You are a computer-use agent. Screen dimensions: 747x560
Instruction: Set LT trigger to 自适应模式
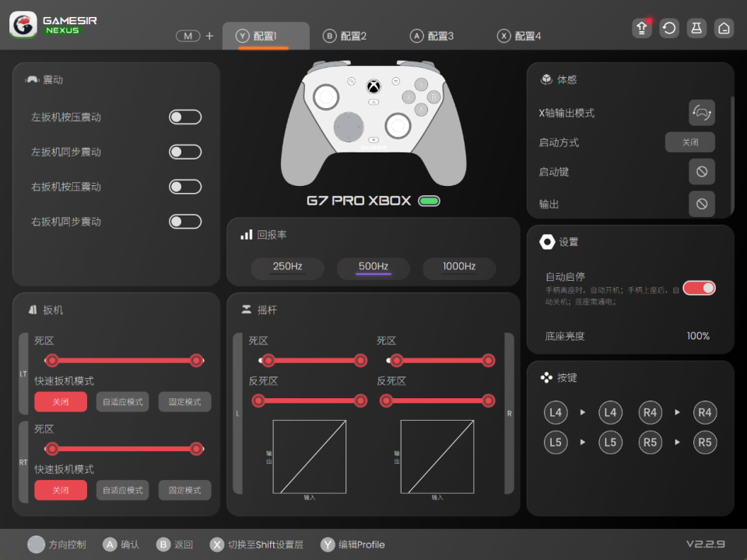122,402
